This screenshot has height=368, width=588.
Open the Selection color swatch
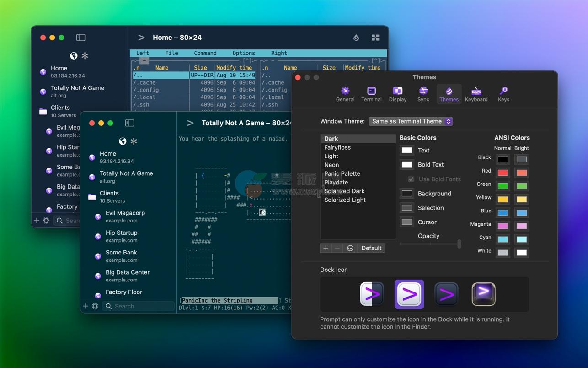[407, 208]
